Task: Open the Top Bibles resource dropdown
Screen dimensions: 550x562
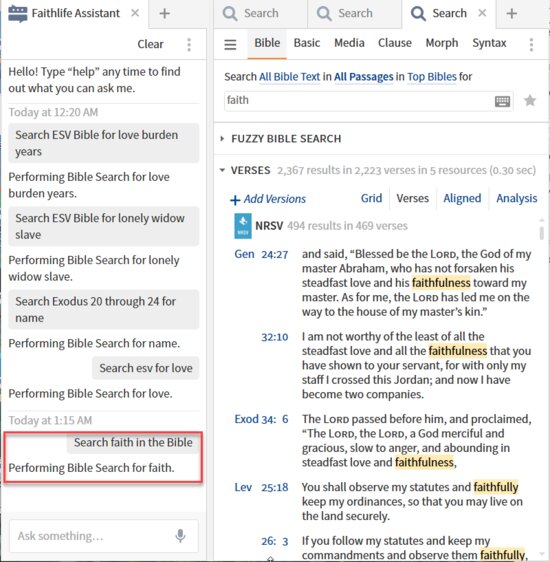Action: click(432, 77)
